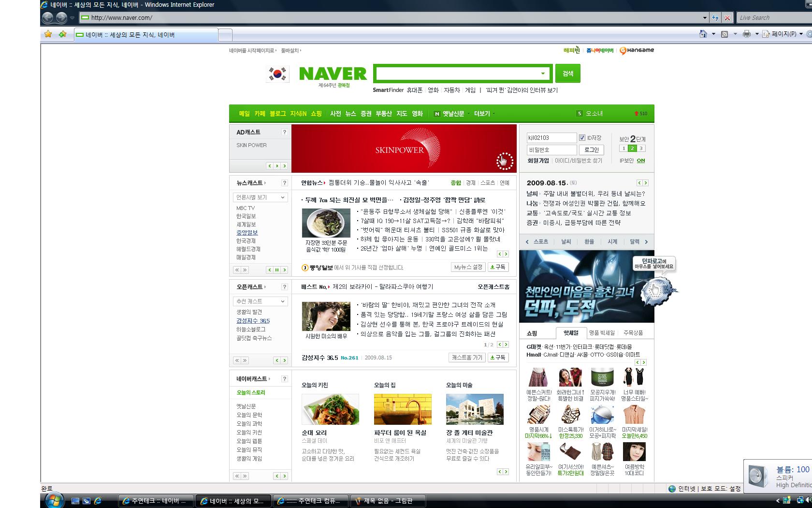
Task: Click the Opencast question mark help icon
Action: [284, 287]
